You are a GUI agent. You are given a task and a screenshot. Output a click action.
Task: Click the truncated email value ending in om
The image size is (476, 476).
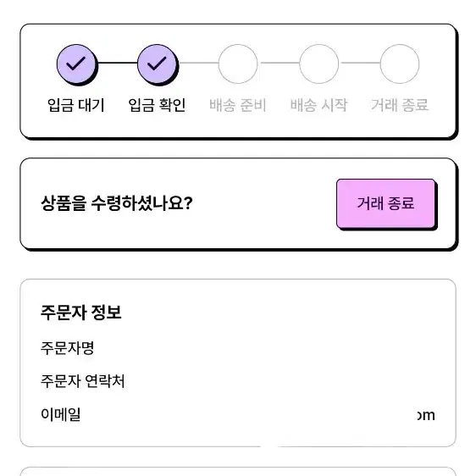(x=426, y=415)
